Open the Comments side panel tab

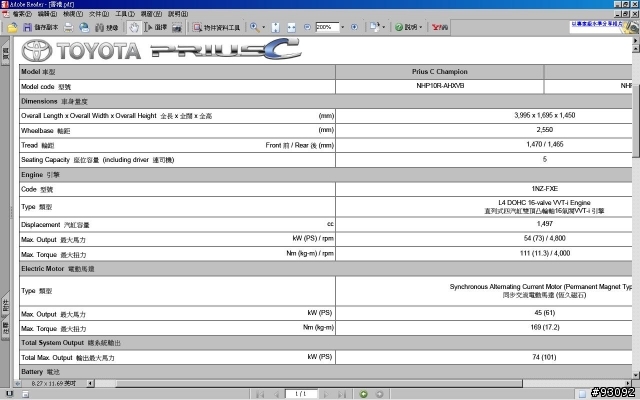click(5, 329)
